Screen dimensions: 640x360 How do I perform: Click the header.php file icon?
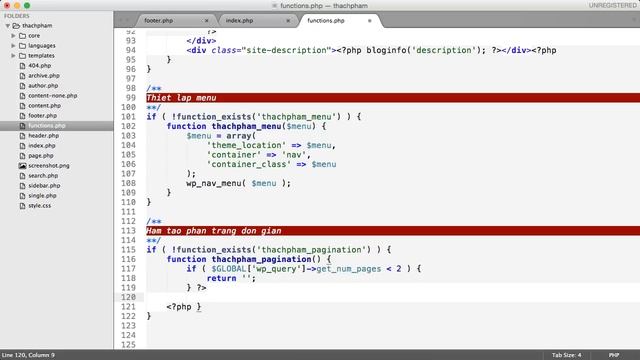[x=22, y=136]
